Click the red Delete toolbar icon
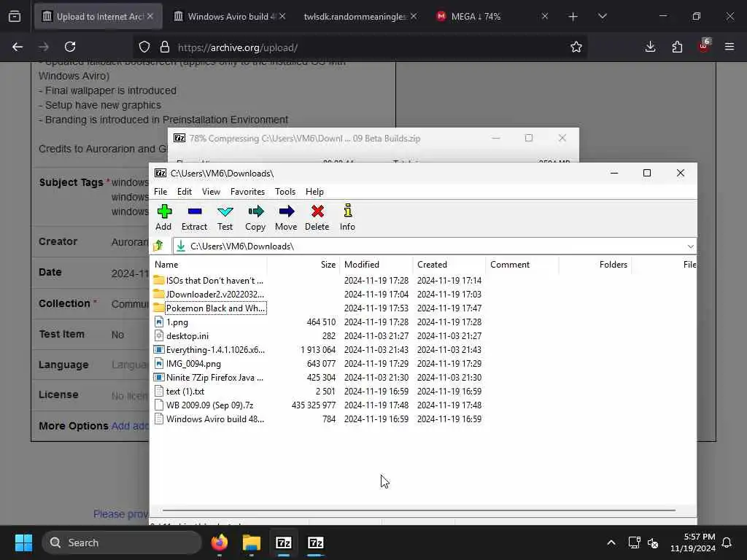 point(317,217)
